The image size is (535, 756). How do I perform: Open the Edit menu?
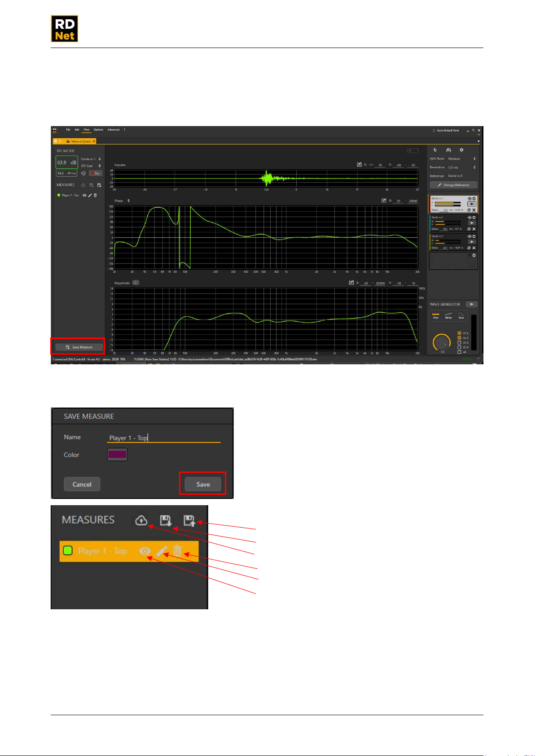(77, 130)
